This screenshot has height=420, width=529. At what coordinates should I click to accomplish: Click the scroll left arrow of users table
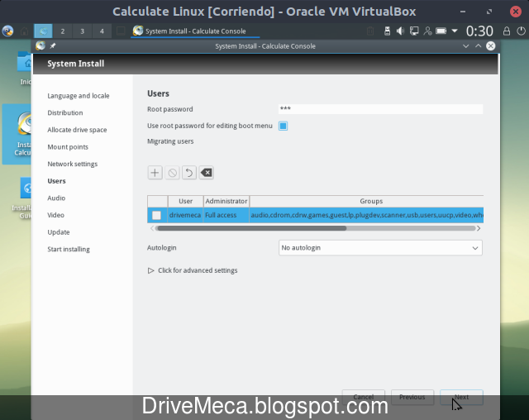tap(152, 228)
